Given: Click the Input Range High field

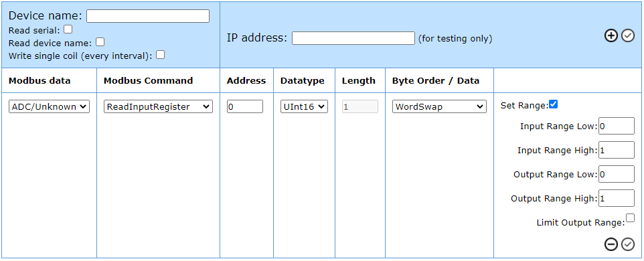Looking at the screenshot, I should coord(617,150).
